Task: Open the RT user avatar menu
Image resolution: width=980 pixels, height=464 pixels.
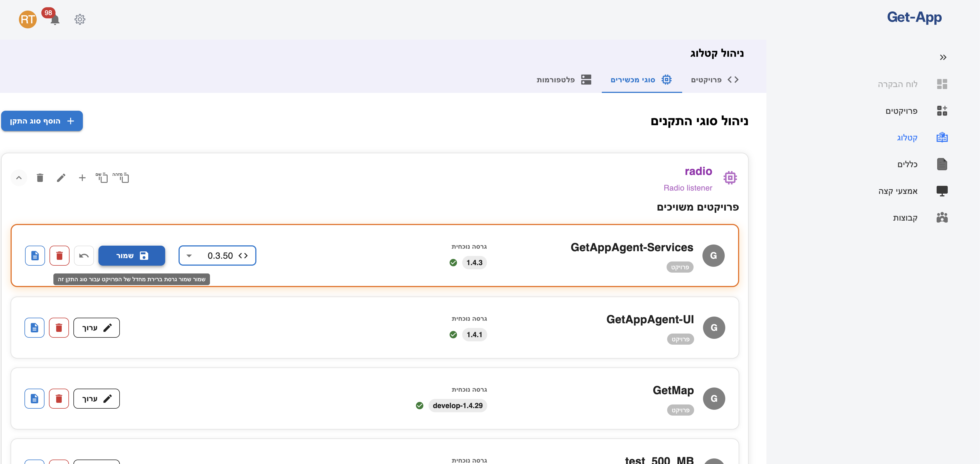Action: [28, 19]
